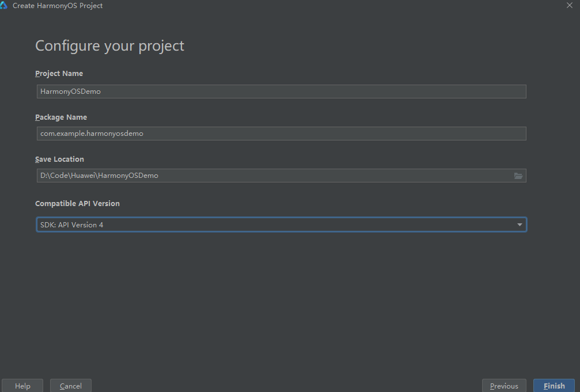This screenshot has width=580, height=392.
Task: Click the Save Location label
Action: pos(59,159)
